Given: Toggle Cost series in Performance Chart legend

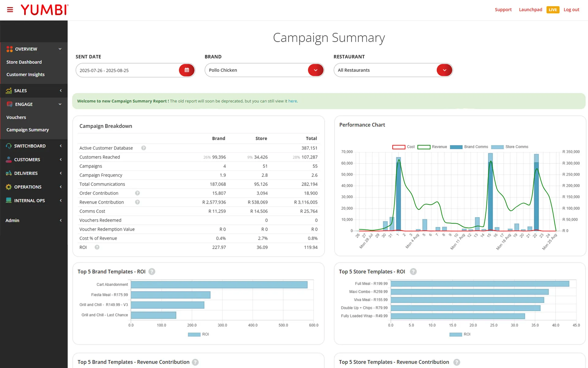Looking at the screenshot, I should point(403,147).
